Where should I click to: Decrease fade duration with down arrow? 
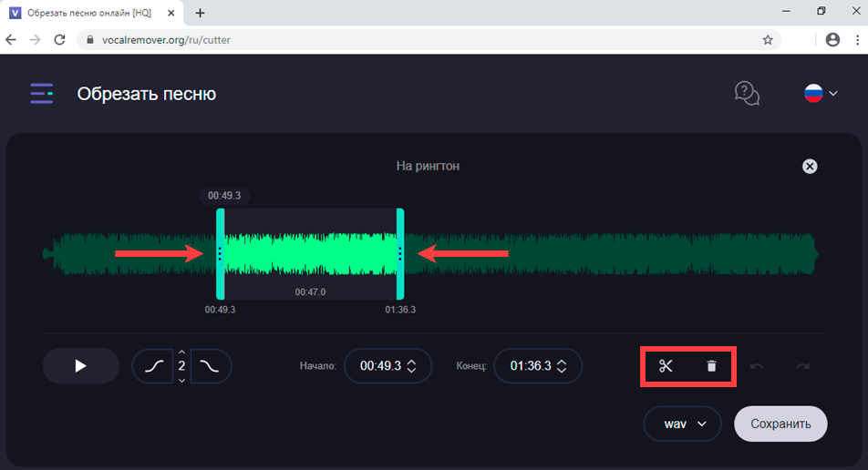click(x=181, y=381)
